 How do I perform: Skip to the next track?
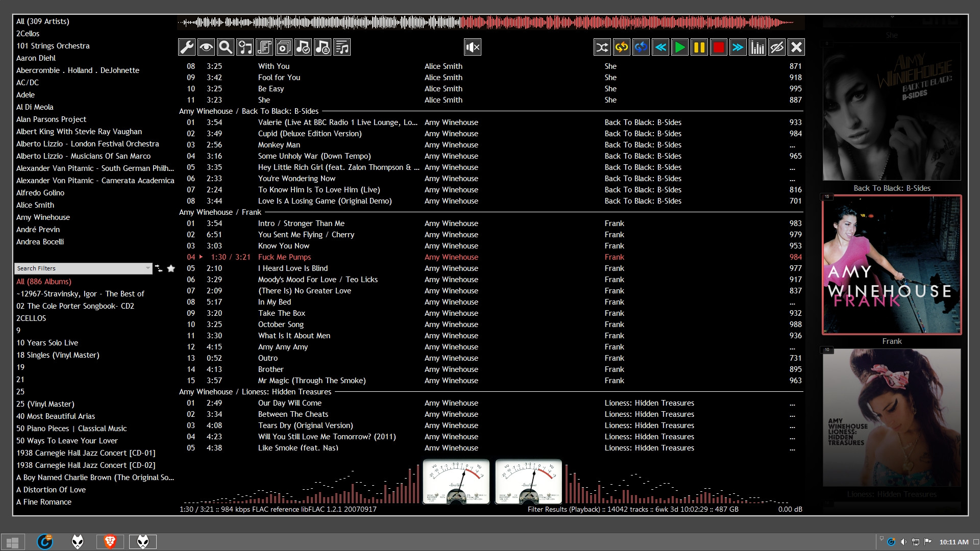(738, 47)
